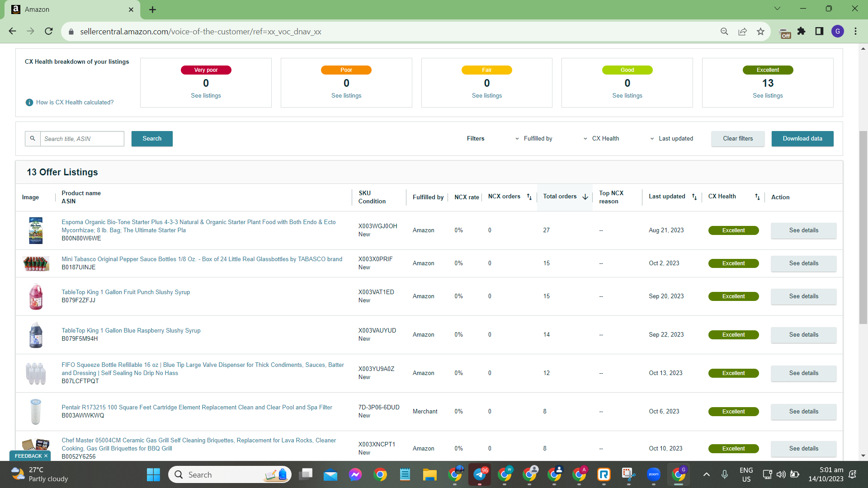Click the Search button
868x488 pixels.
click(152, 139)
